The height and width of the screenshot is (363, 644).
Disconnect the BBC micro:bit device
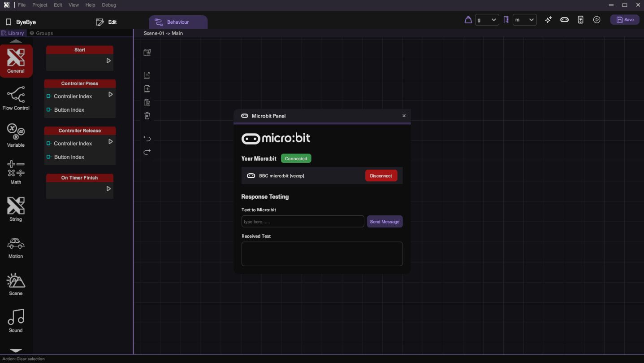click(x=381, y=176)
